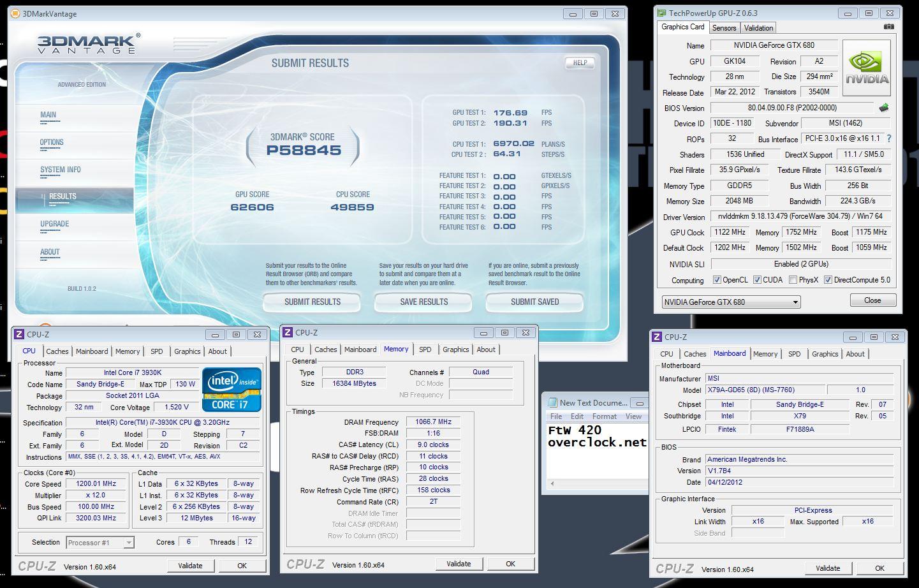Open the SPD tab in the Memory CPU-Z window
919x588 pixels.
[x=425, y=349]
